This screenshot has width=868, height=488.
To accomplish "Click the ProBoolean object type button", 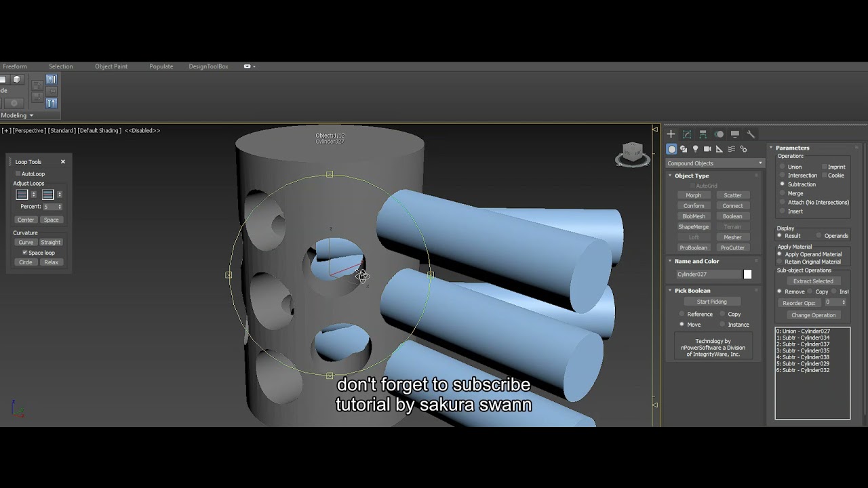I will [693, 248].
